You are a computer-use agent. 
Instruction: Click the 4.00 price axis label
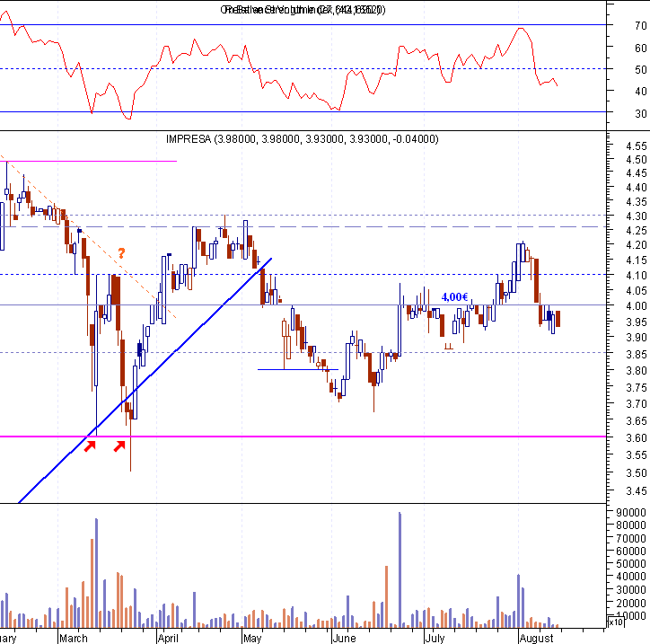(x=637, y=306)
